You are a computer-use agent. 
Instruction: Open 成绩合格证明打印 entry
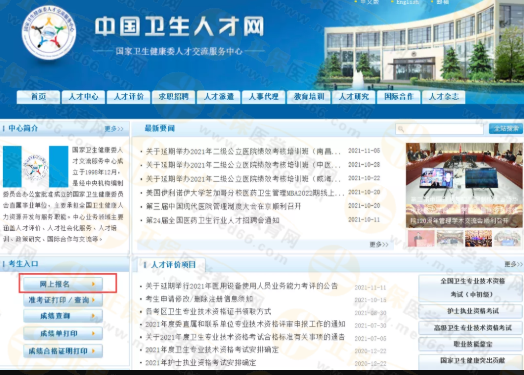click(x=63, y=351)
